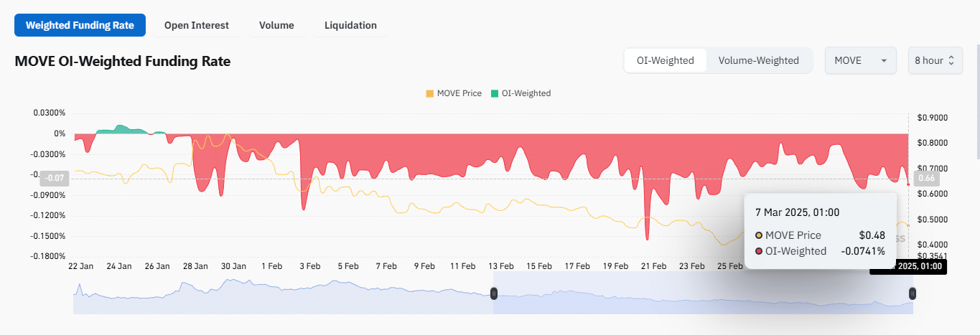Click the Weighted Funding Rate tab
Screen dimensions: 980x335
point(80,25)
